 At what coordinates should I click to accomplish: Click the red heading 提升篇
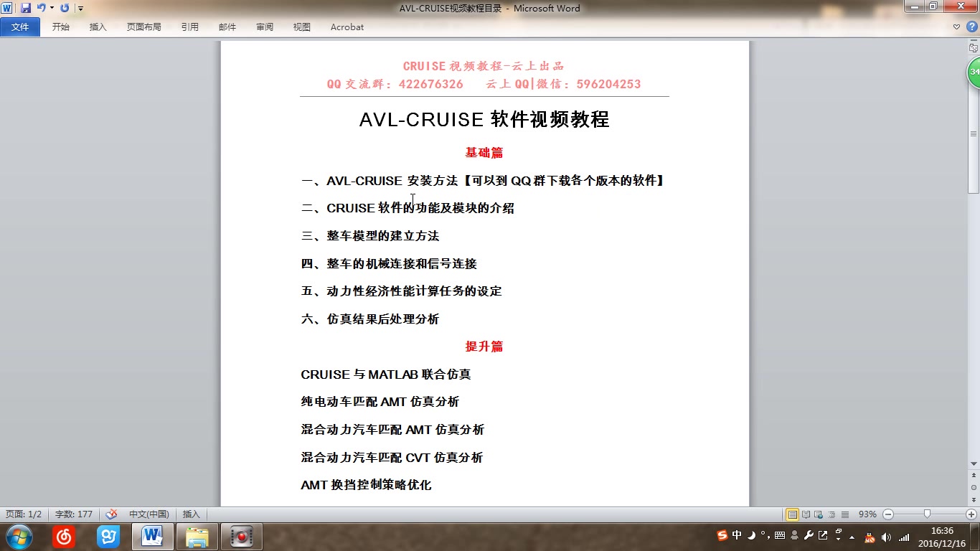click(x=484, y=347)
